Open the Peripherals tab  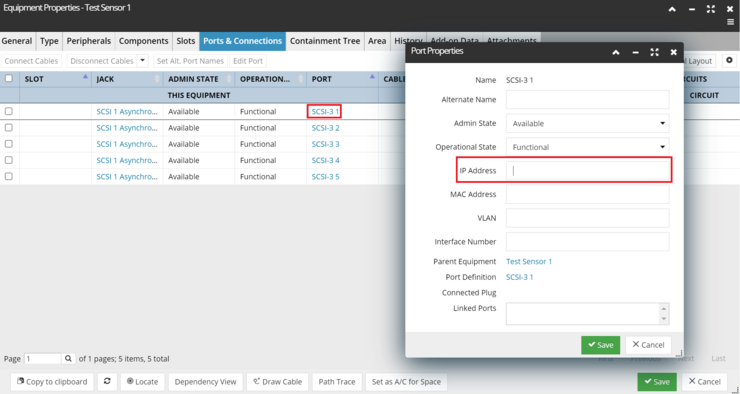(89, 41)
